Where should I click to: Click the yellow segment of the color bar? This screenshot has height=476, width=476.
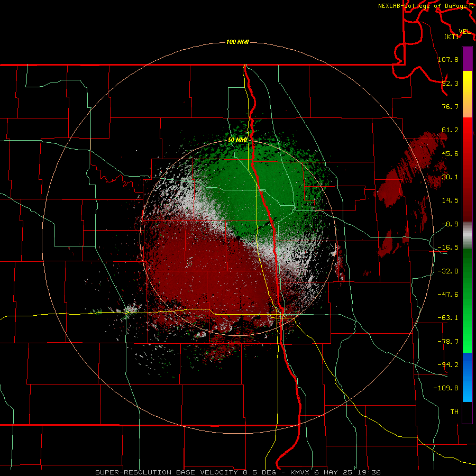[467, 94]
